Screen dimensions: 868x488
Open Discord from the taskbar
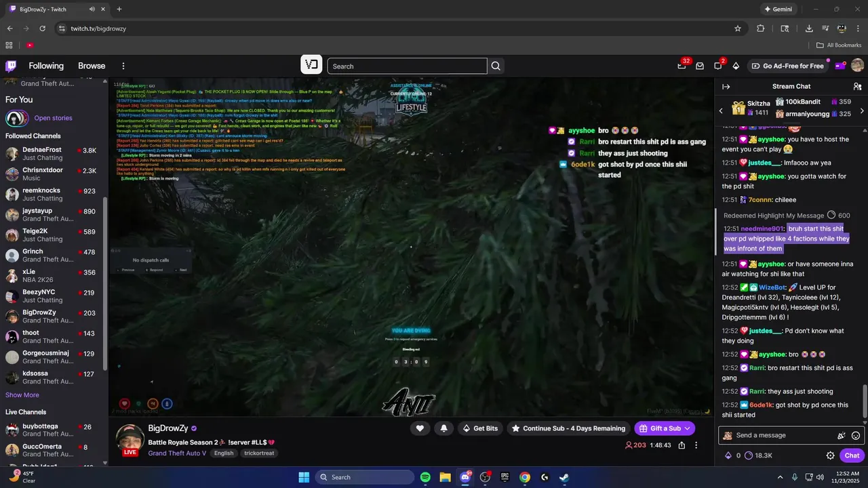click(465, 477)
